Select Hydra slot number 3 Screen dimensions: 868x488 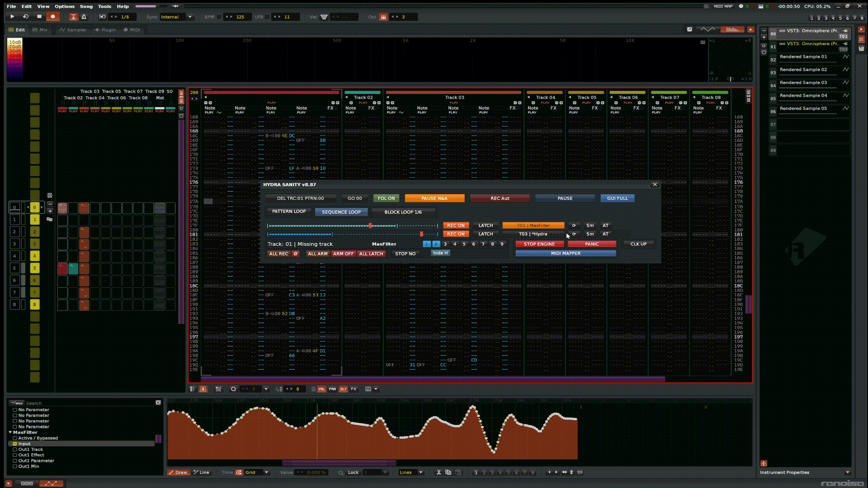tap(445, 244)
